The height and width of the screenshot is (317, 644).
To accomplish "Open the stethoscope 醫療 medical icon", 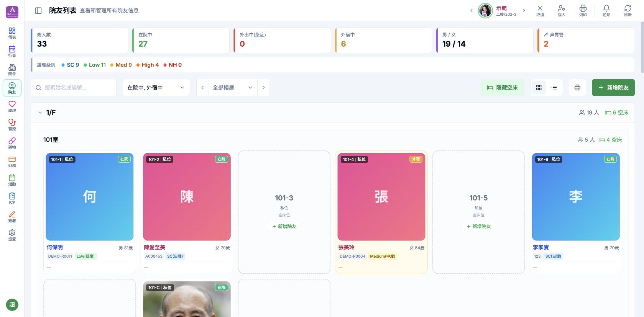I will (12, 125).
